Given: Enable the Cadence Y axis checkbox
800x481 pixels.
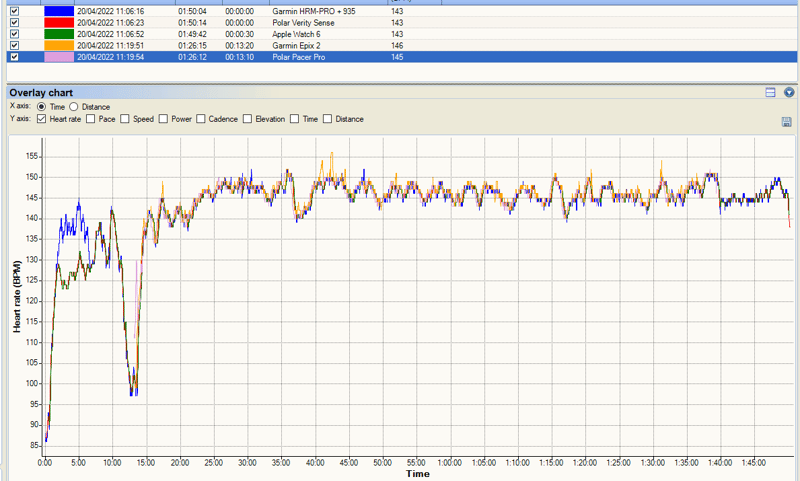Looking at the screenshot, I should point(201,119).
